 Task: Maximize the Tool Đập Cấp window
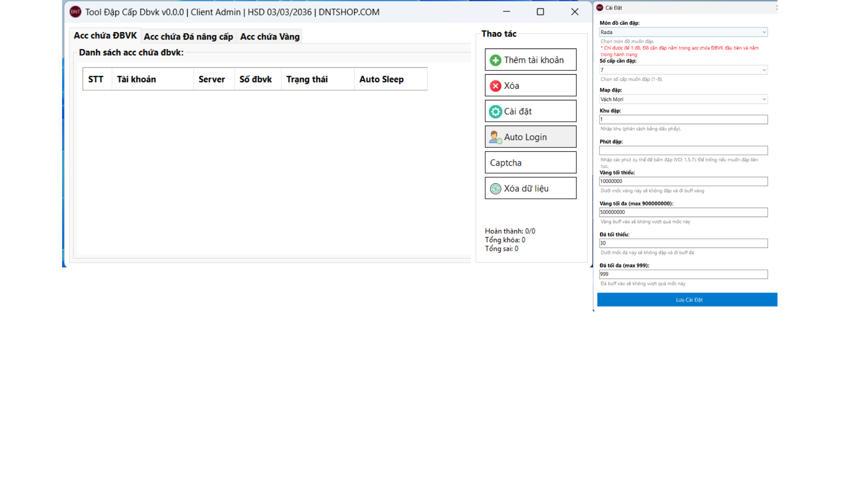pyautogui.click(x=540, y=12)
